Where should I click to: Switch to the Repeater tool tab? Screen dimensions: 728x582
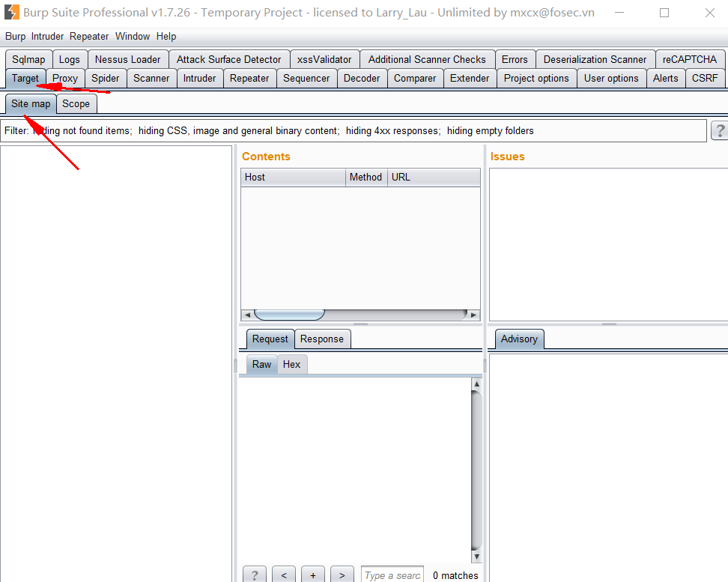pos(249,78)
